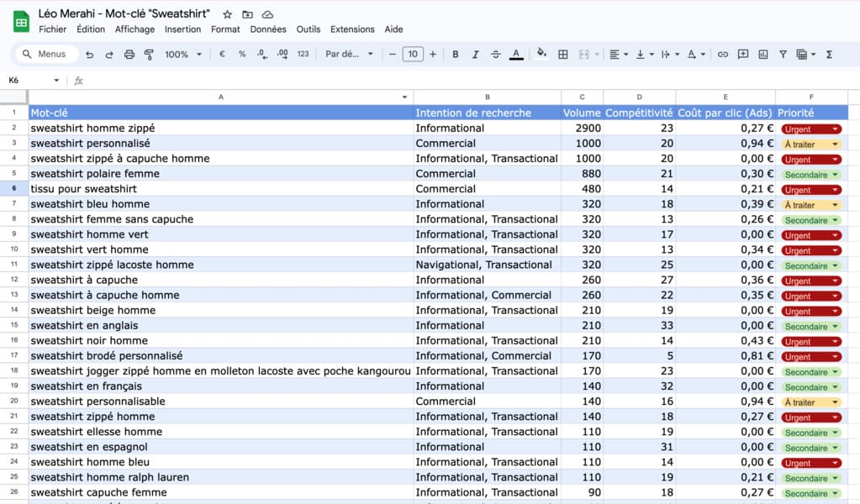
Task: Toggle italic formatting
Action: [476, 55]
